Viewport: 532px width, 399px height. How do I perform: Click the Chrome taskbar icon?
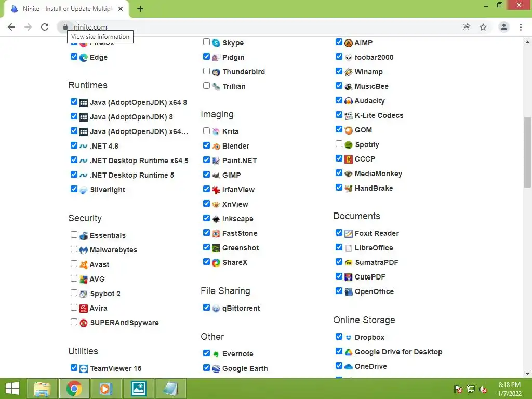[74, 389]
